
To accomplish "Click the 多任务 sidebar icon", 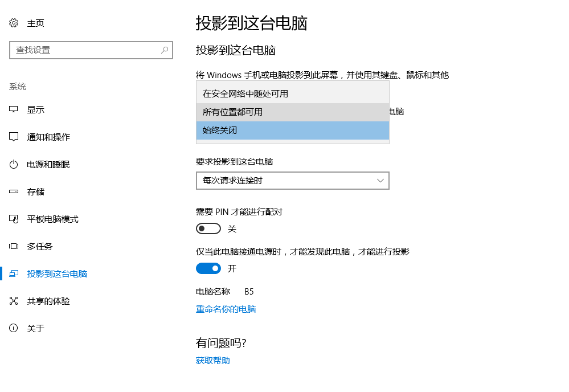I will coord(13,246).
